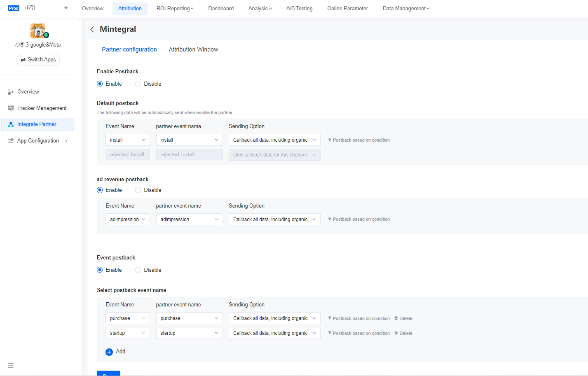The width and height of the screenshot is (588, 376).
Task: Delete the purchase event row
Action: 403,318
